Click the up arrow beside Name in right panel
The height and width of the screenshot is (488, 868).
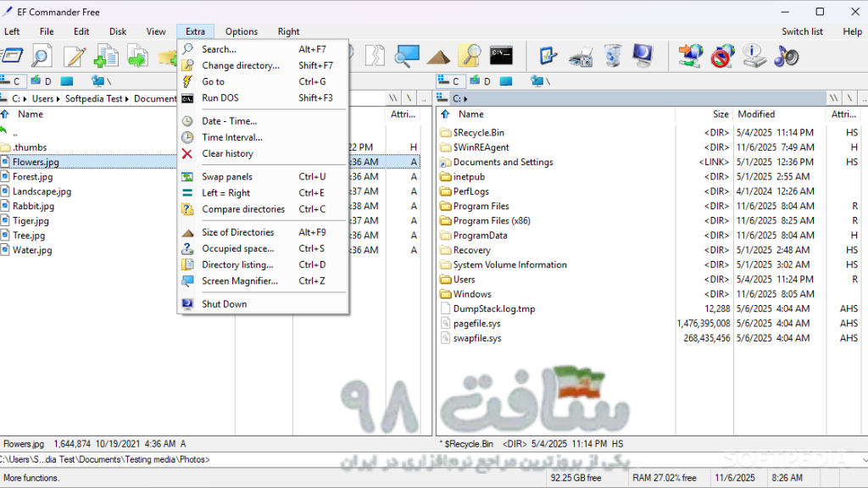(x=445, y=114)
